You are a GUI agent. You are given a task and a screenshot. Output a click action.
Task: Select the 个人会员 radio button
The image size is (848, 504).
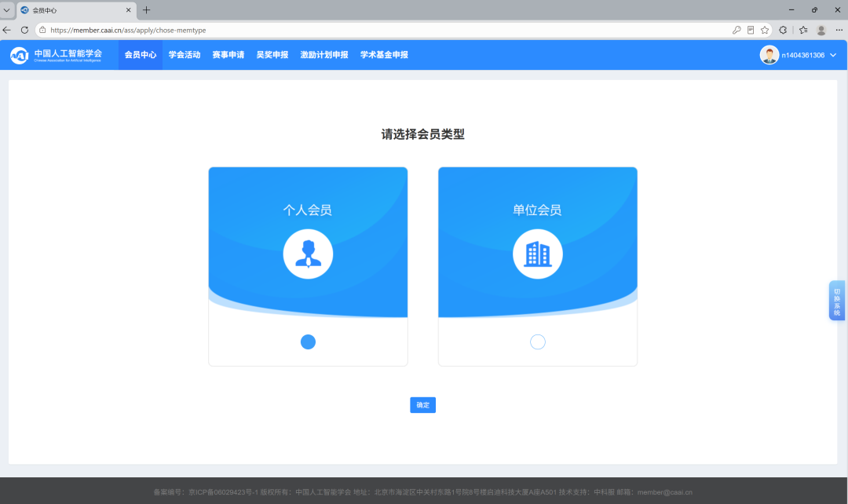[x=308, y=341]
